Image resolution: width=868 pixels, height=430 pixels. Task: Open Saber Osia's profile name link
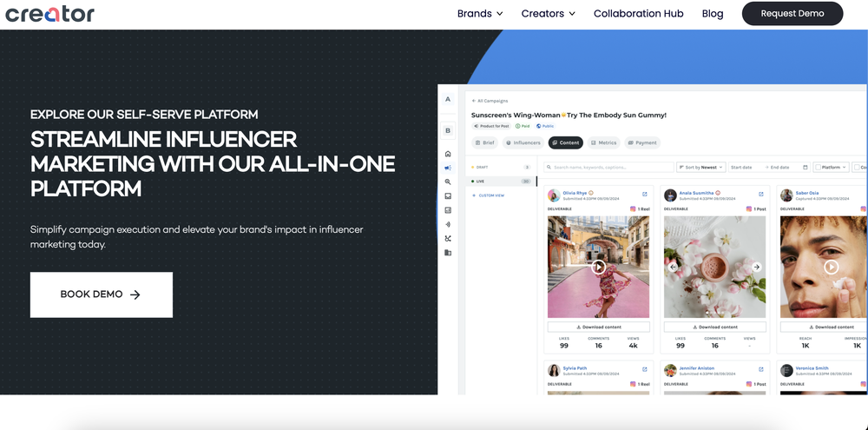pos(806,193)
